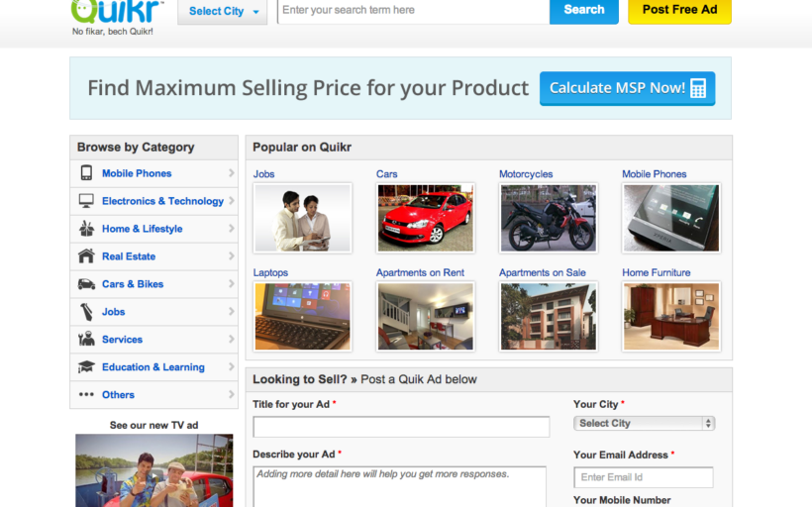This screenshot has width=812, height=507.
Task: Focus the Title for your Ad field
Action: [401, 427]
